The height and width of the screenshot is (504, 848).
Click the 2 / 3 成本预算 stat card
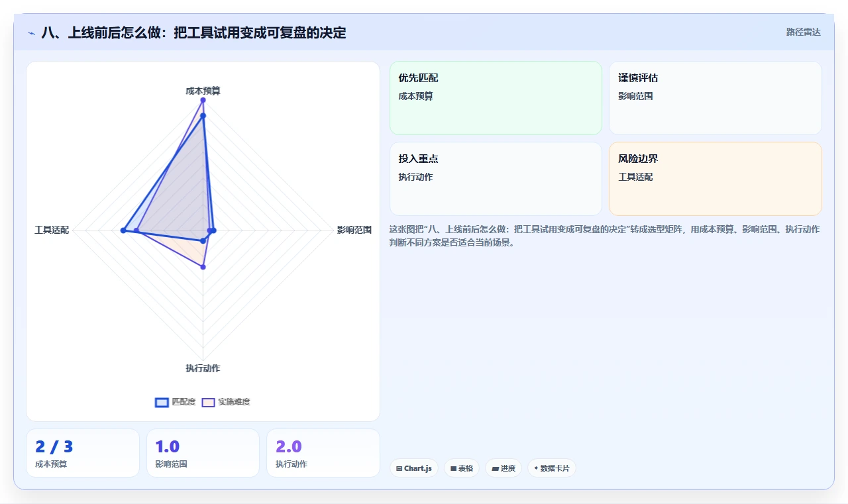(x=83, y=453)
